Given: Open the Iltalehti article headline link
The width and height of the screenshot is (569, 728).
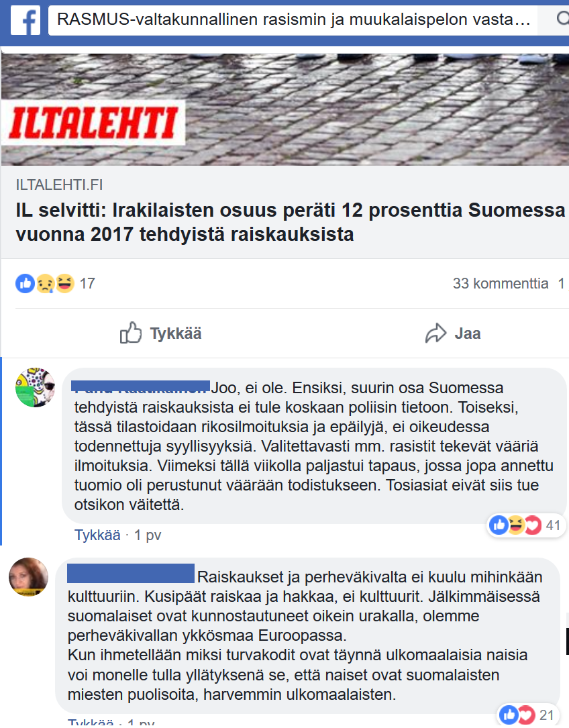Looking at the screenshot, I should pos(291,222).
